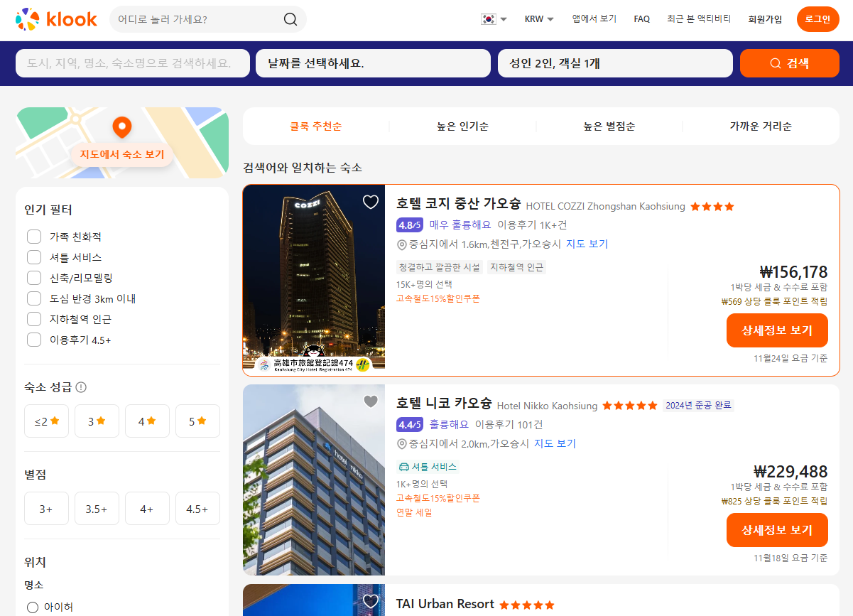Click the 회원가입 link

765,19
